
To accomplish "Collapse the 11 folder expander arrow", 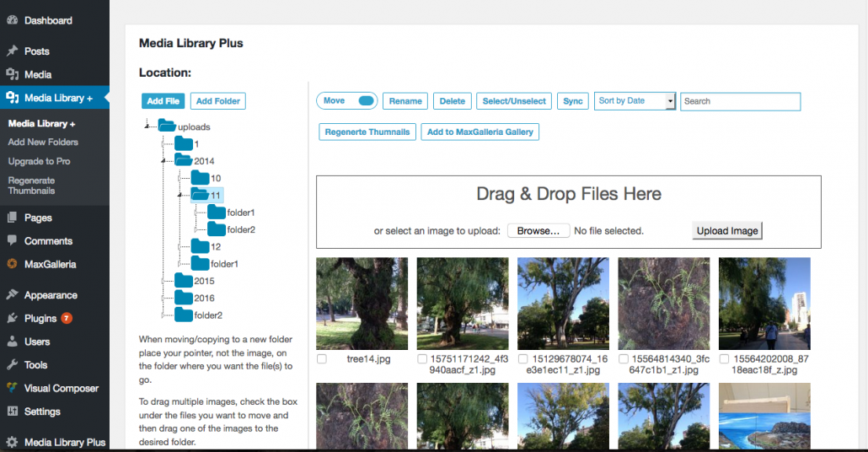I will click(179, 195).
